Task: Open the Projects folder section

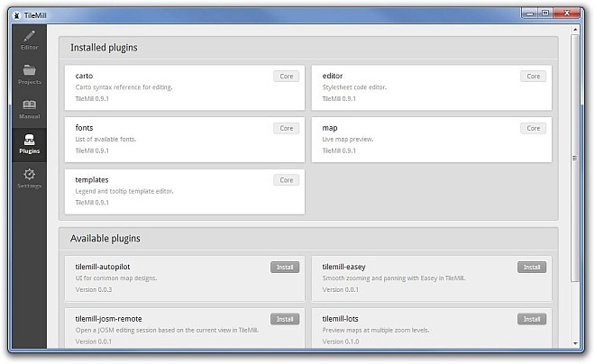Action: click(29, 76)
